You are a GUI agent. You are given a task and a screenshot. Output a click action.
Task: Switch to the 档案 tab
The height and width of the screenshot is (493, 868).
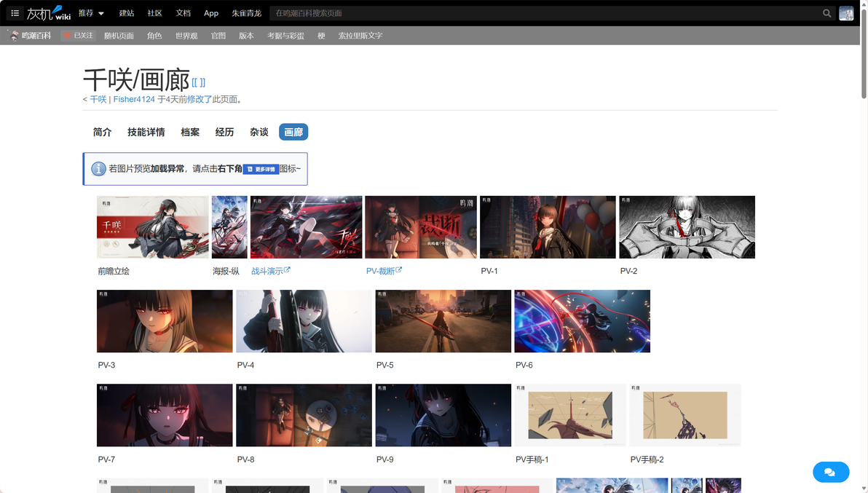coord(190,133)
